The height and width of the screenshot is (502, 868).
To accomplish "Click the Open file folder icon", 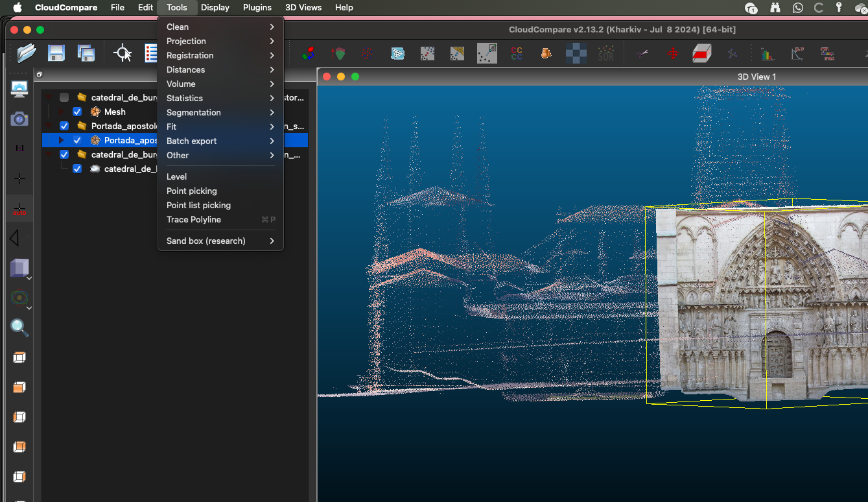I will (x=27, y=53).
